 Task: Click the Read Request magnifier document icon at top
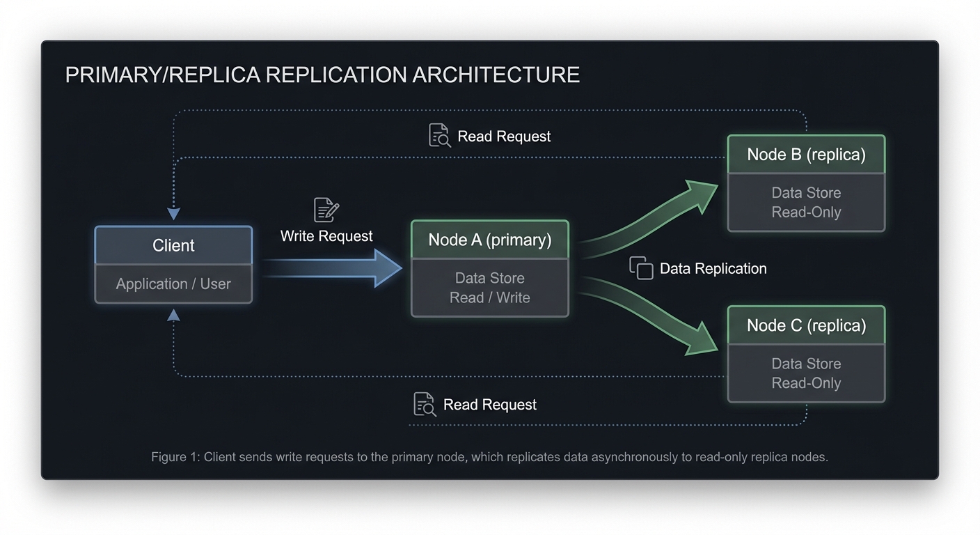(x=438, y=135)
